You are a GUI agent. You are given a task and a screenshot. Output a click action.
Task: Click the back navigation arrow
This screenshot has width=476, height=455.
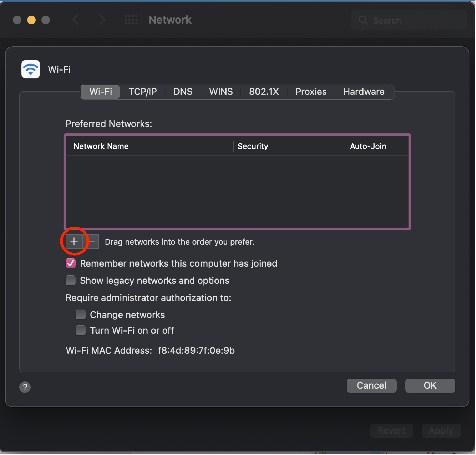pos(76,20)
